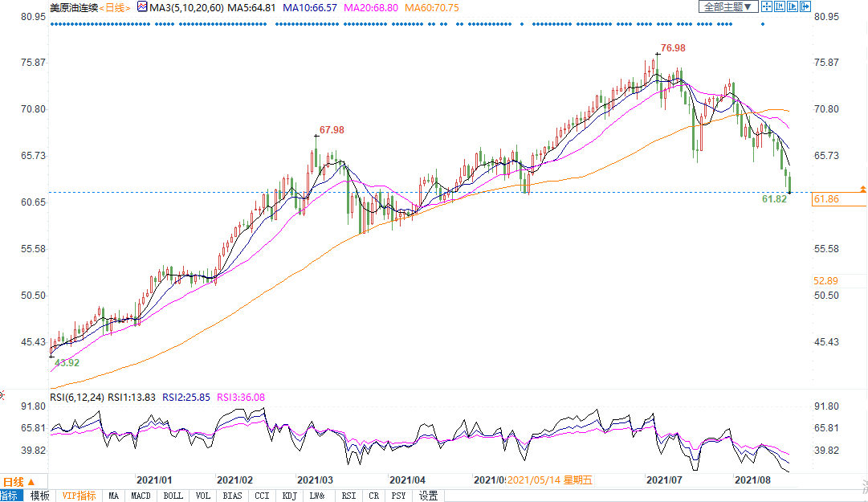This screenshot has width=868, height=502.
Task: Click the 设置 settings button
Action: (429, 496)
